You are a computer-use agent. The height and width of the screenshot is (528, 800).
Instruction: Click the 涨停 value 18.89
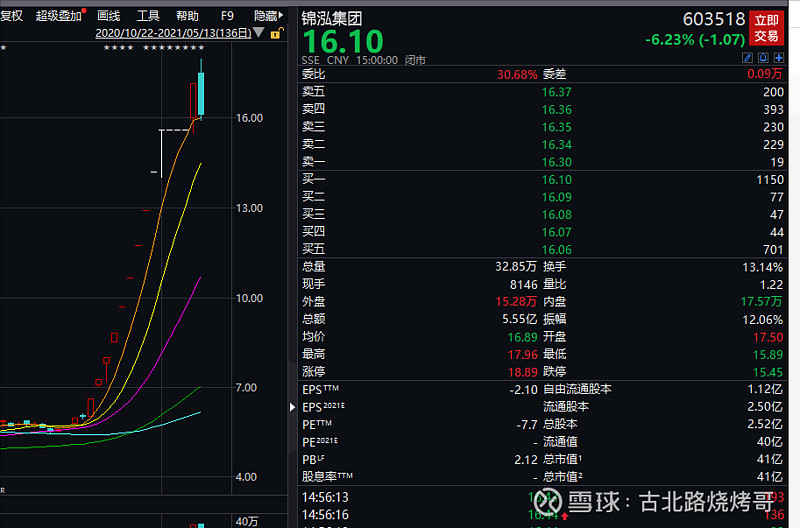click(522, 372)
